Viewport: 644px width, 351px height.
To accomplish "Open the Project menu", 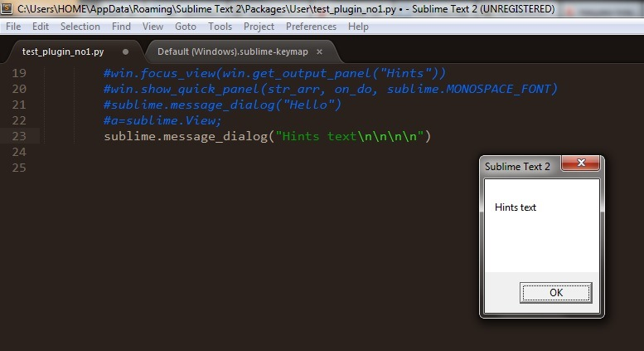I will click(259, 27).
